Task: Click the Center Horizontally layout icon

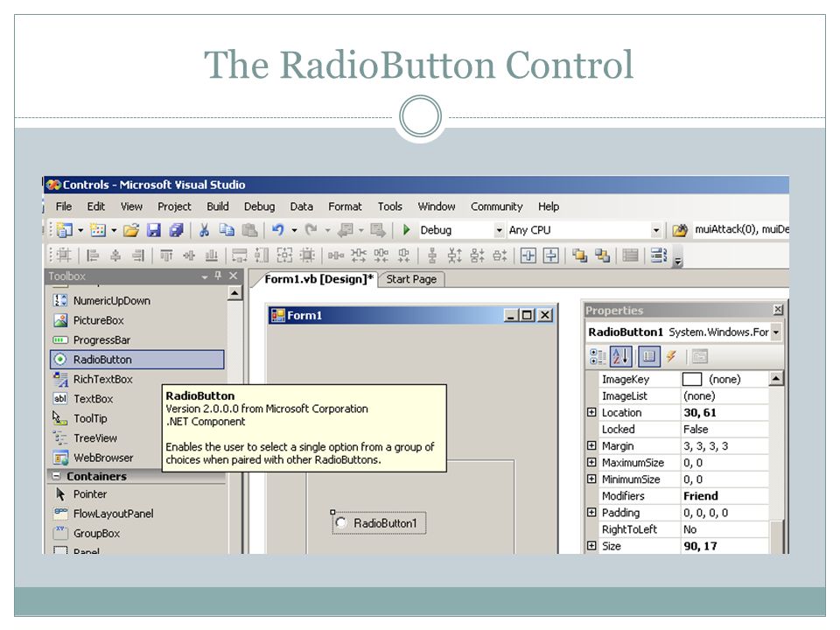Action: tap(528, 255)
